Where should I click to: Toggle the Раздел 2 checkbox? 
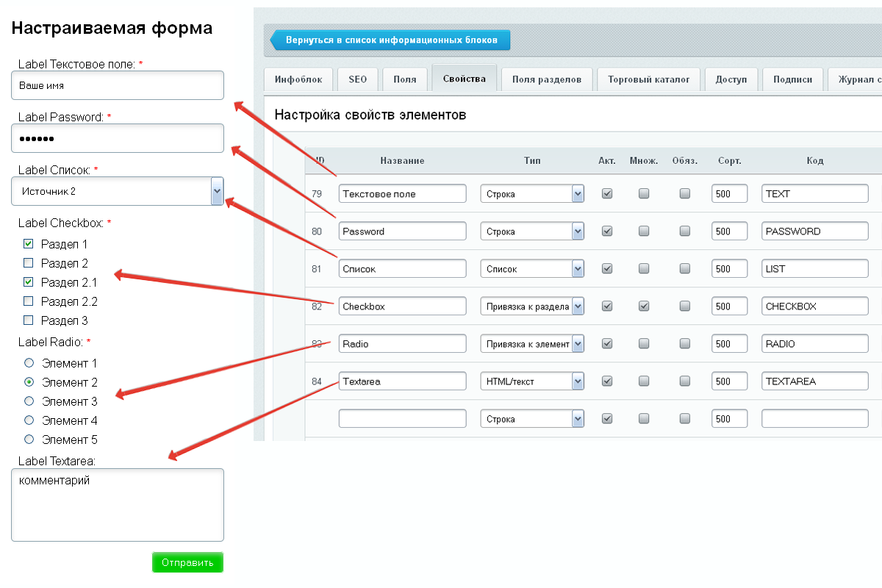tap(29, 262)
